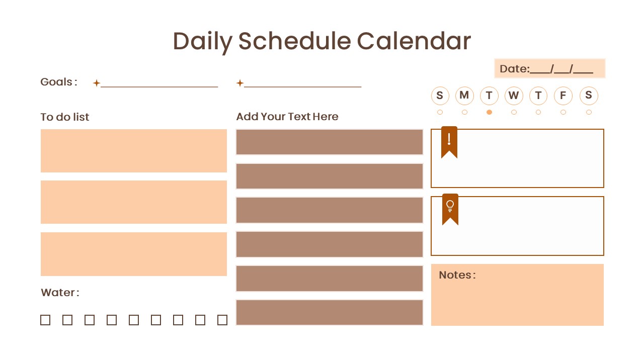
Task: Check the first Water checkbox
Action: [45, 320]
